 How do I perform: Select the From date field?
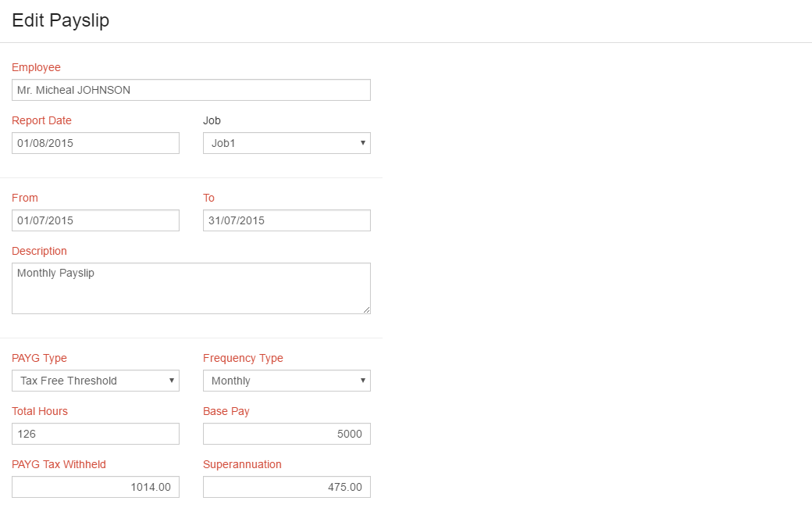95,220
